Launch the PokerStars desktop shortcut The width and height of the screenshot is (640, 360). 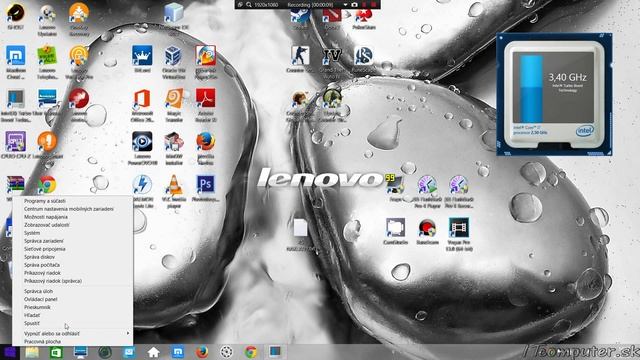pyautogui.click(x=363, y=16)
